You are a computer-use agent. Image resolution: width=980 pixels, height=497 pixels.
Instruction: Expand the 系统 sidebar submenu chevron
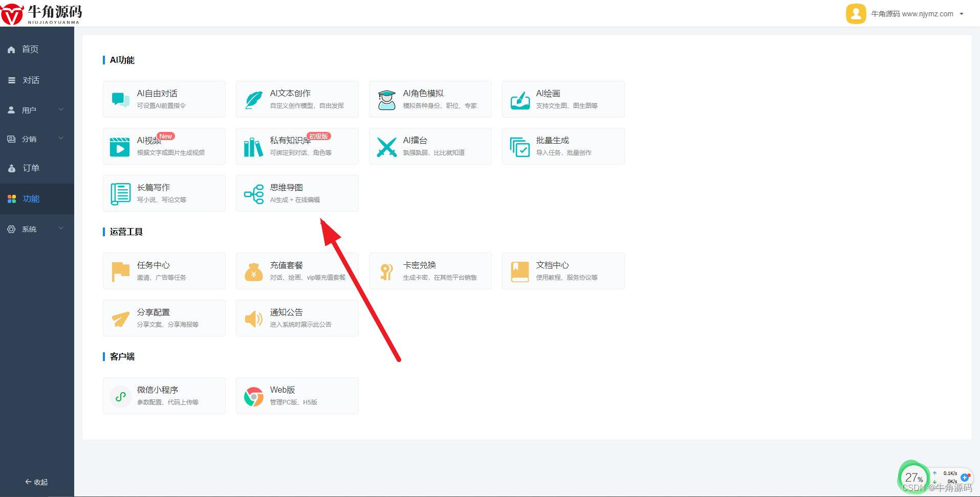61,228
